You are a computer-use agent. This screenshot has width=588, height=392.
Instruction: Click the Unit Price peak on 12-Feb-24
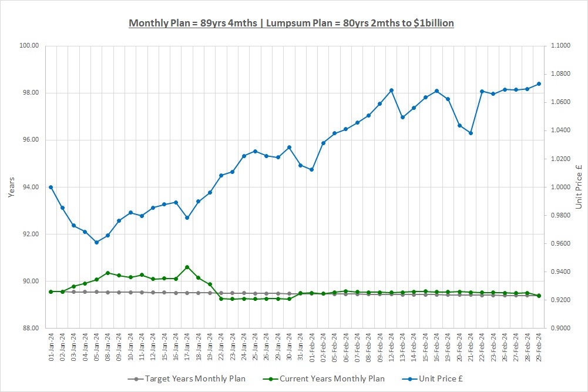(x=391, y=91)
